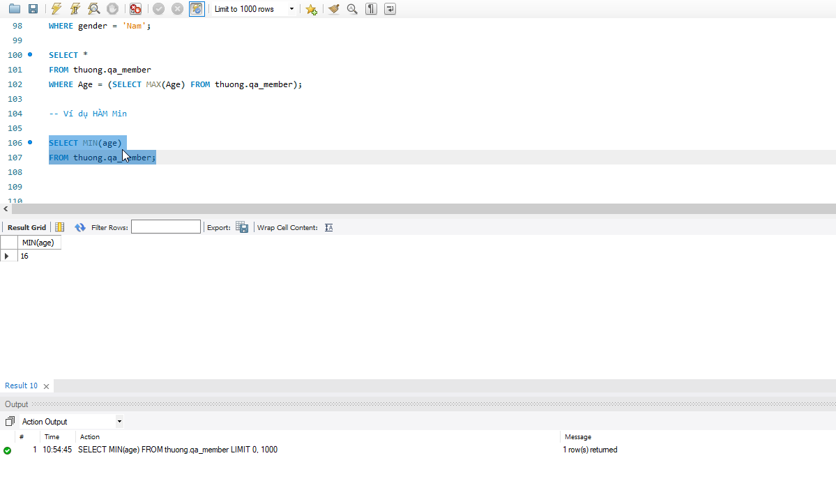This screenshot has height=504, width=836.
Task: Click FROM thuong.qa_member on line 101
Action: pyautogui.click(x=100, y=69)
